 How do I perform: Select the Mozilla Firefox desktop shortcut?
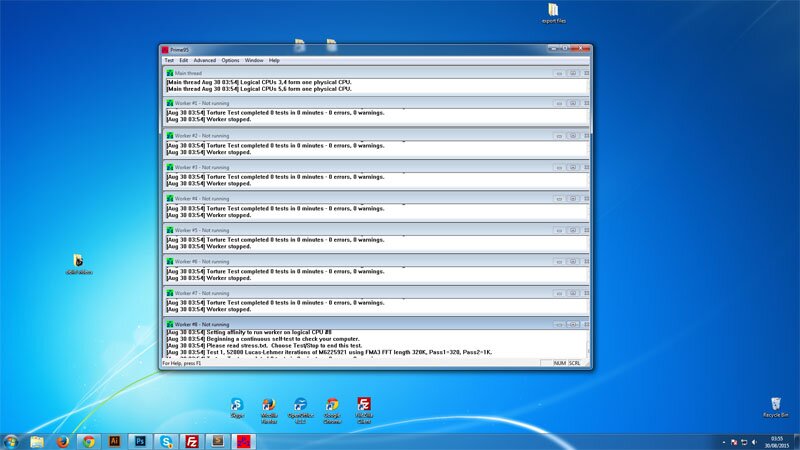(x=269, y=410)
